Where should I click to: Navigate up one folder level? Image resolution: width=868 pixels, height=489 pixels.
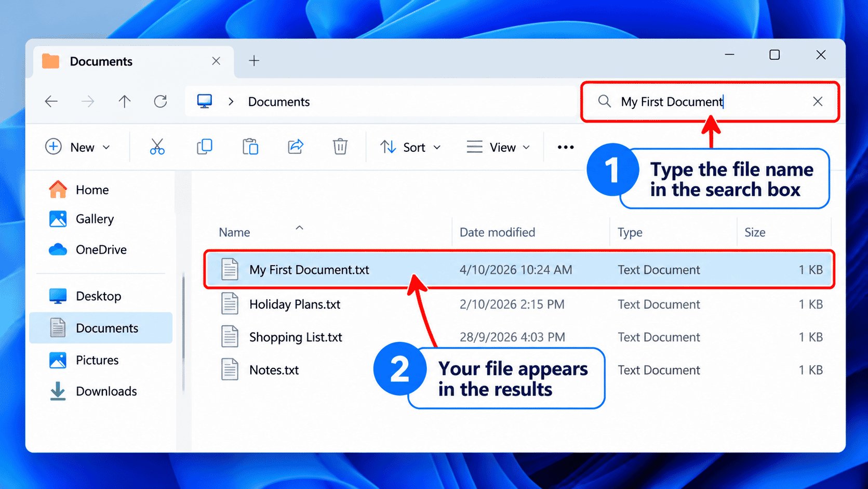click(124, 101)
